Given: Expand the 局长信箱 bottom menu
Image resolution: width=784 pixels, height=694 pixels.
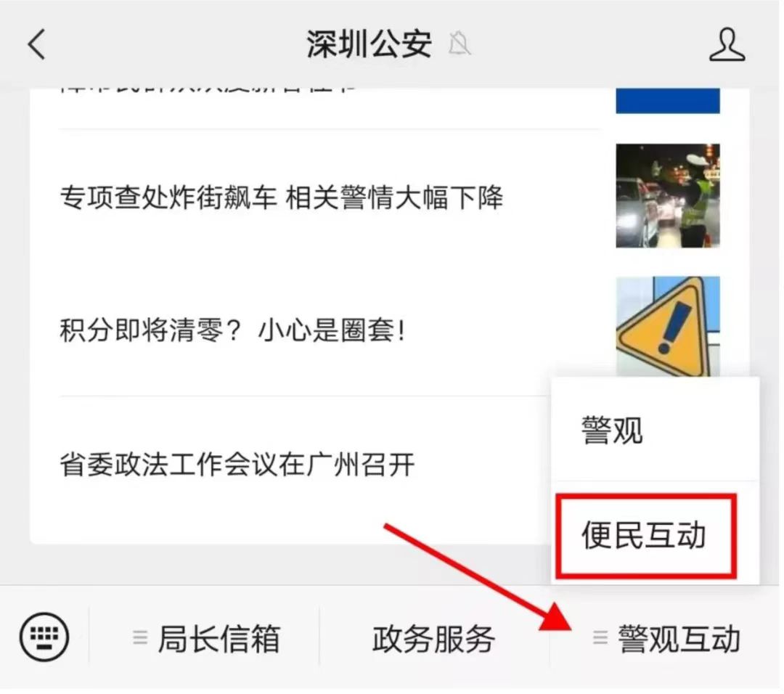Looking at the screenshot, I should pos(206,637).
